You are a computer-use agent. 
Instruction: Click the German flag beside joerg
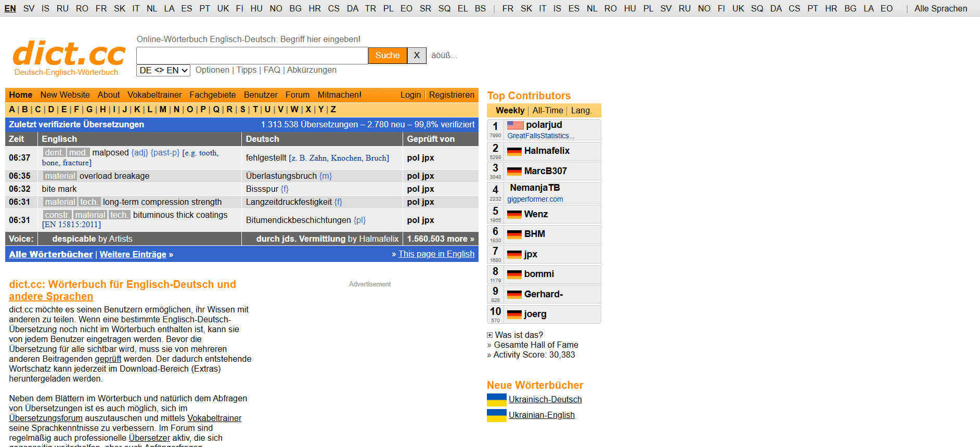pos(514,314)
